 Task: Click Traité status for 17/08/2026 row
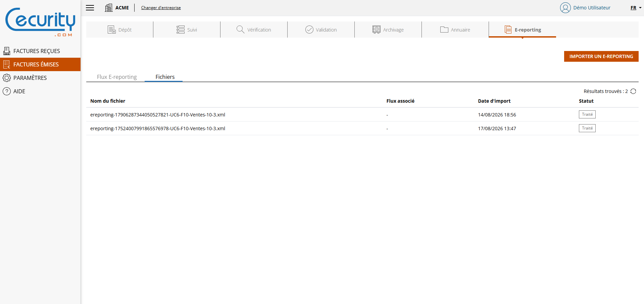click(x=587, y=128)
